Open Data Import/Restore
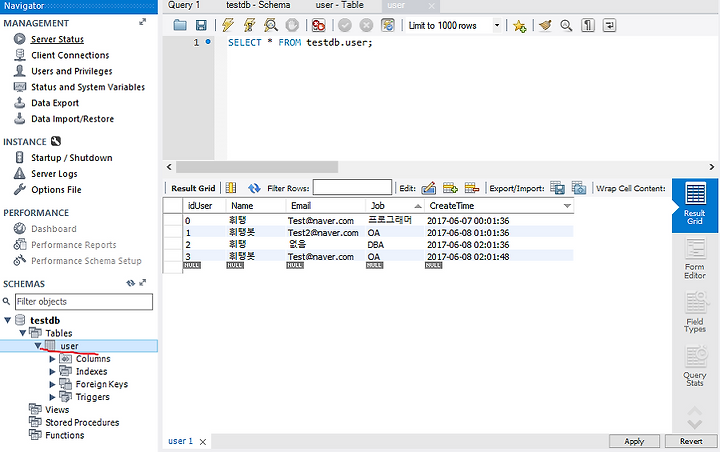The image size is (720, 452). (72, 119)
